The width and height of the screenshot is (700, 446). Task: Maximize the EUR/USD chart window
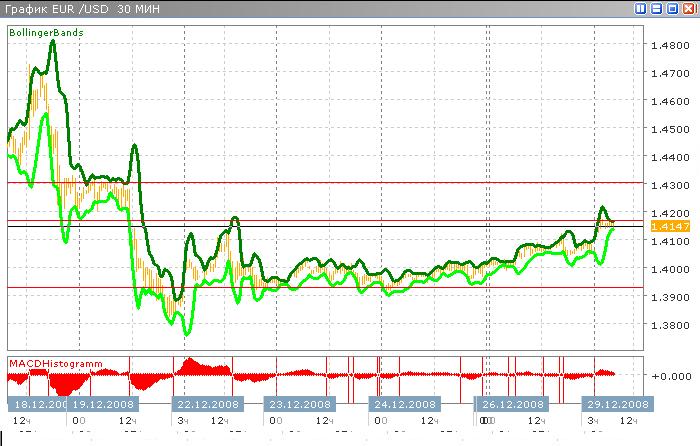(x=673, y=8)
